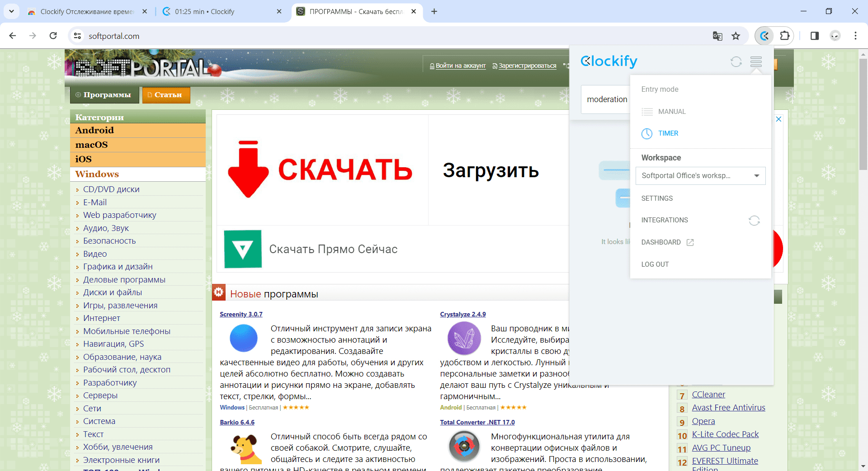The height and width of the screenshot is (471, 868).
Task: Open the Total Converter .NET 17.0 link
Action: [477, 422]
